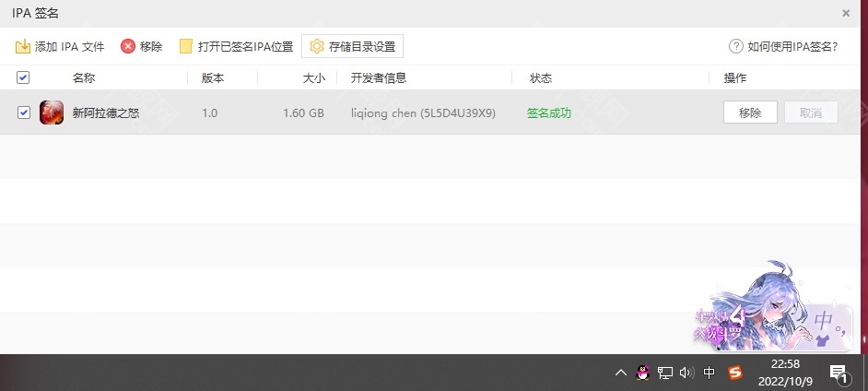Click the question mark help icon

coord(735,46)
